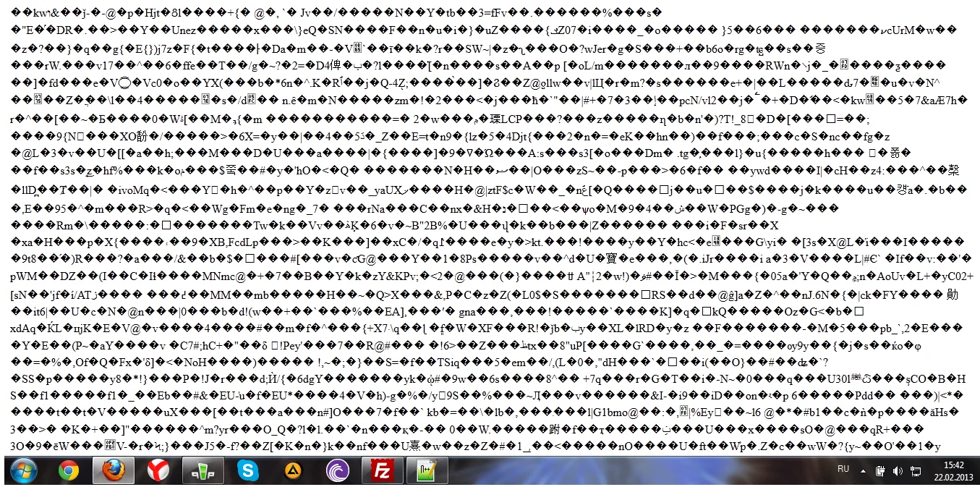
Task: Switch to the active Firefox window
Action: coord(113,472)
